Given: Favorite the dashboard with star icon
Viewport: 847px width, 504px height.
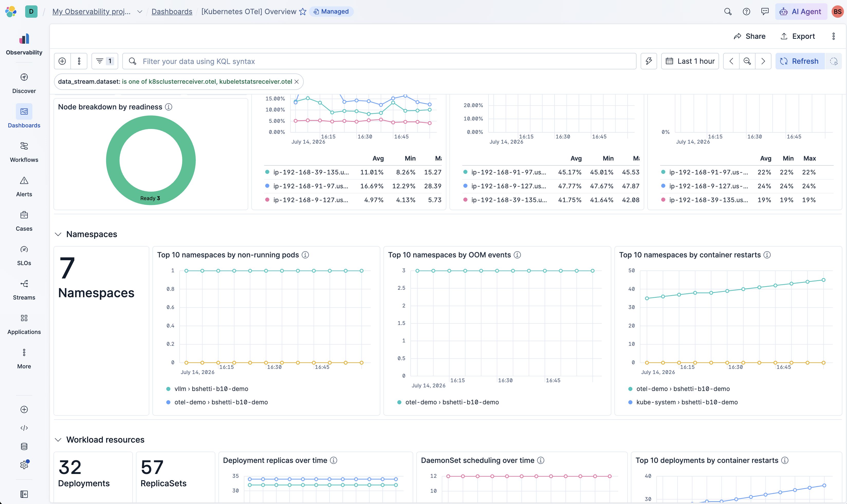Looking at the screenshot, I should click(x=303, y=12).
